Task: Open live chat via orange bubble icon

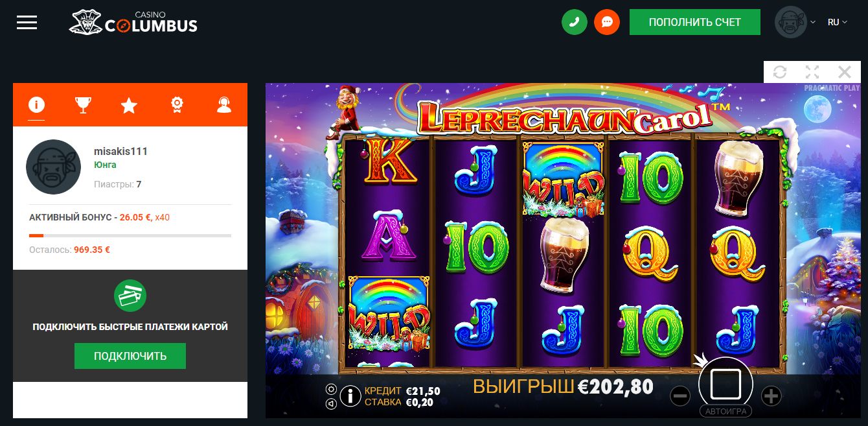Action: point(607,22)
